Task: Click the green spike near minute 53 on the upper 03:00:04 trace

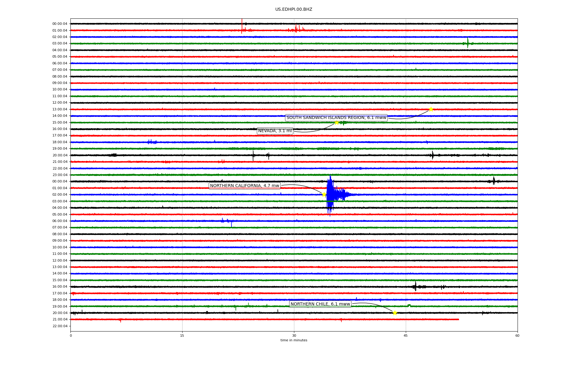Action: (x=468, y=43)
